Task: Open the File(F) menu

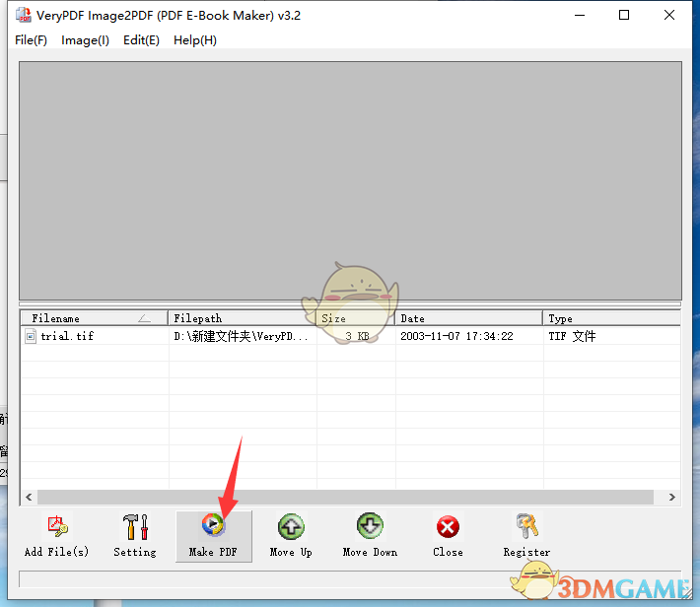Action: (x=31, y=40)
